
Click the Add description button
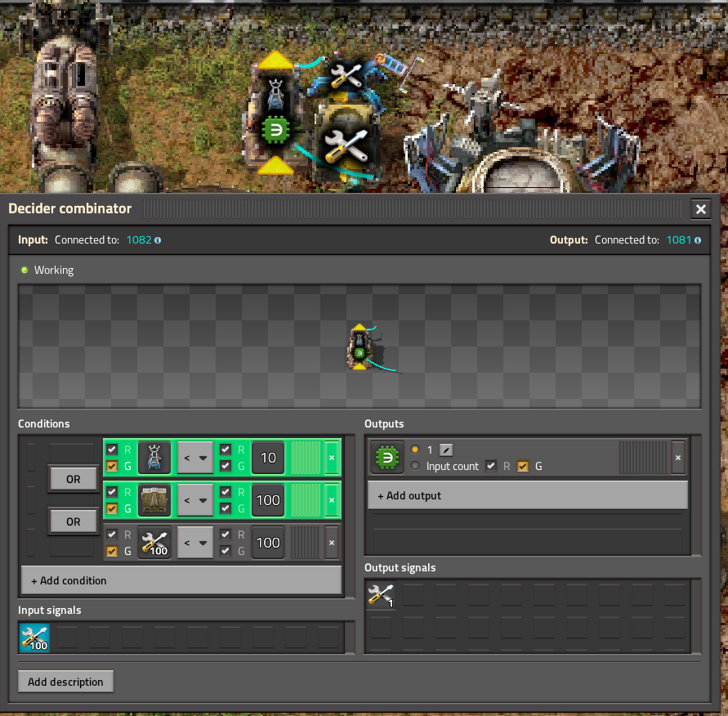tap(65, 682)
